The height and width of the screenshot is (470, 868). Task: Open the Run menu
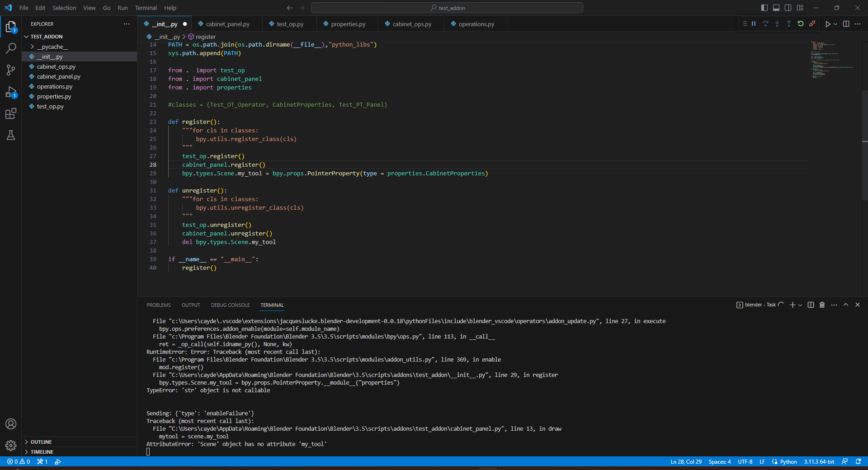[x=123, y=8]
